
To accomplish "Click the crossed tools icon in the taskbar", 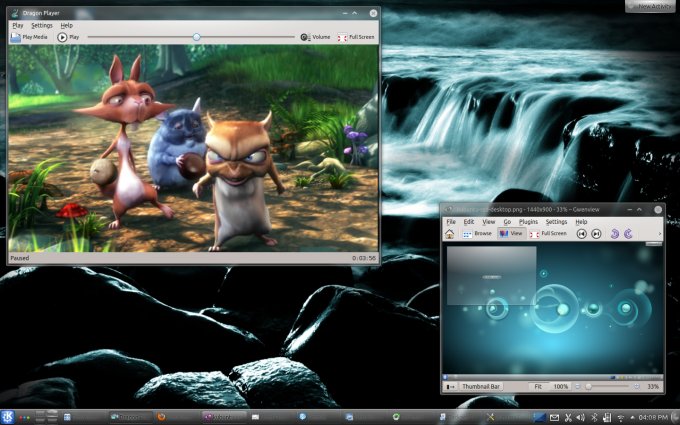I will [x=490, y=417].
